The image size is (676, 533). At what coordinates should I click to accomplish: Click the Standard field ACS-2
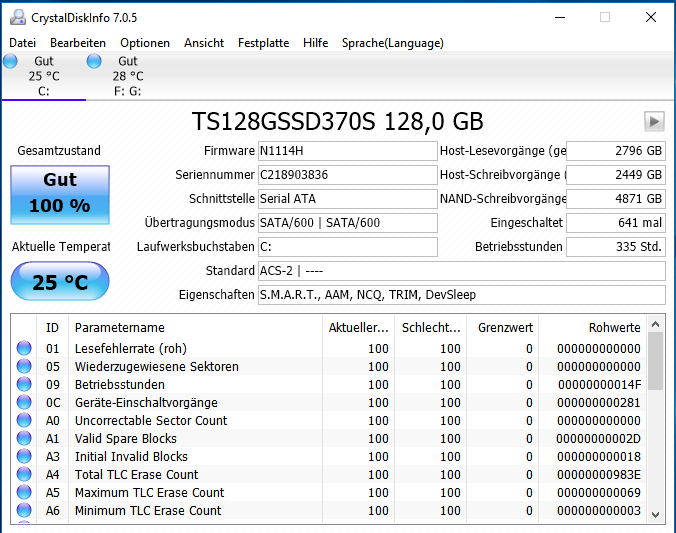tap(462, 271)
